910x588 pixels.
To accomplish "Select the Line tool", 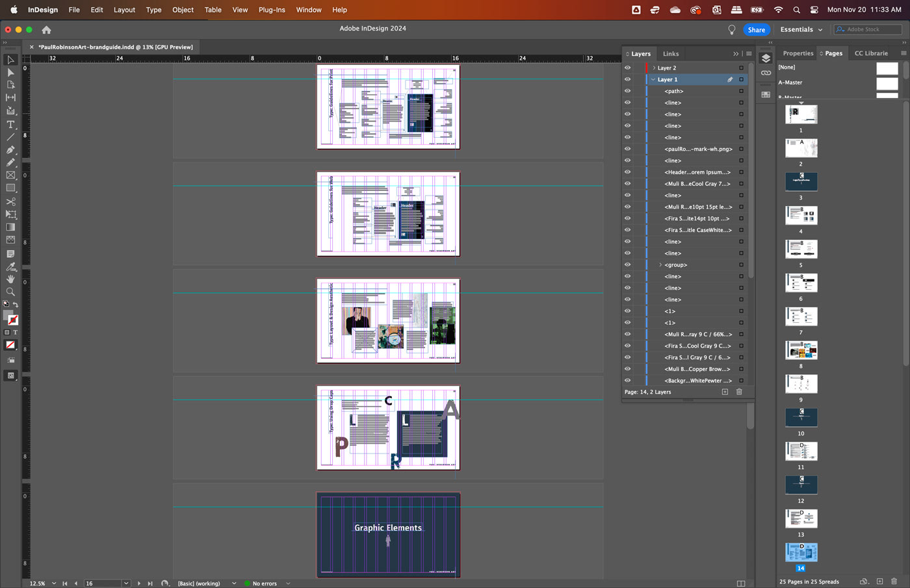I will tap(10, 137).
